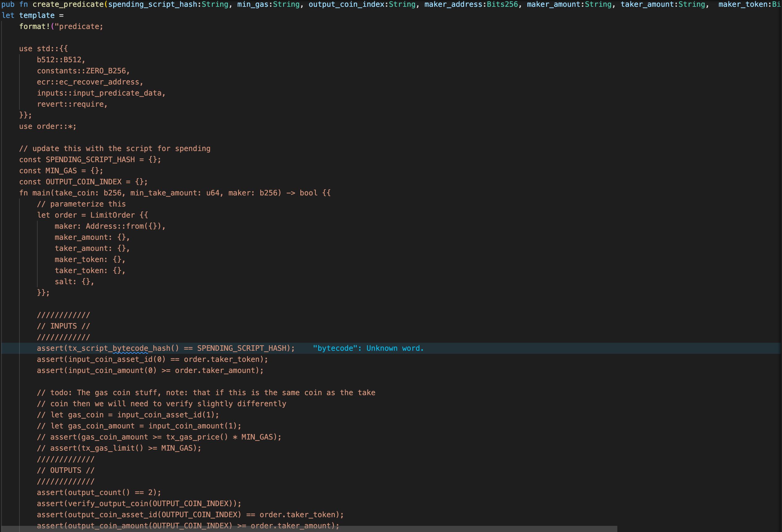Click const OUTPUT_COIN_INDEX declaration
This screenshot has height=532, width=782.
[x=84, y=182]
